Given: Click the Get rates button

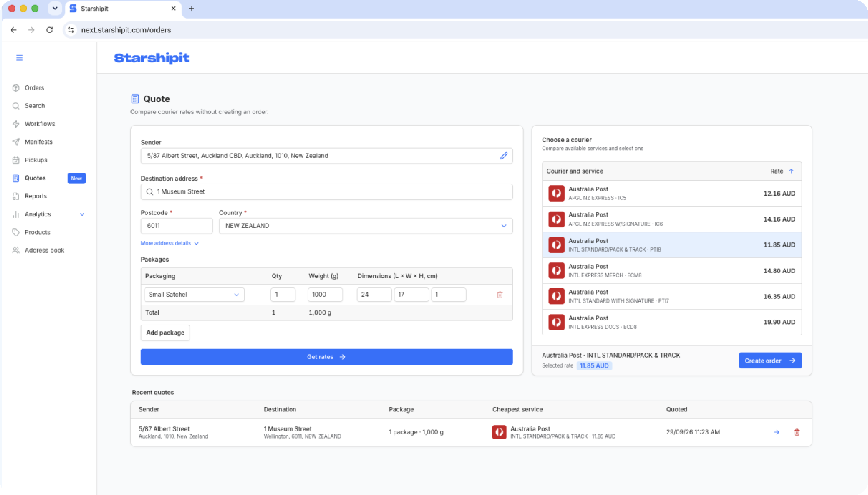Looking at the screenshot, I should pos(327,357).
